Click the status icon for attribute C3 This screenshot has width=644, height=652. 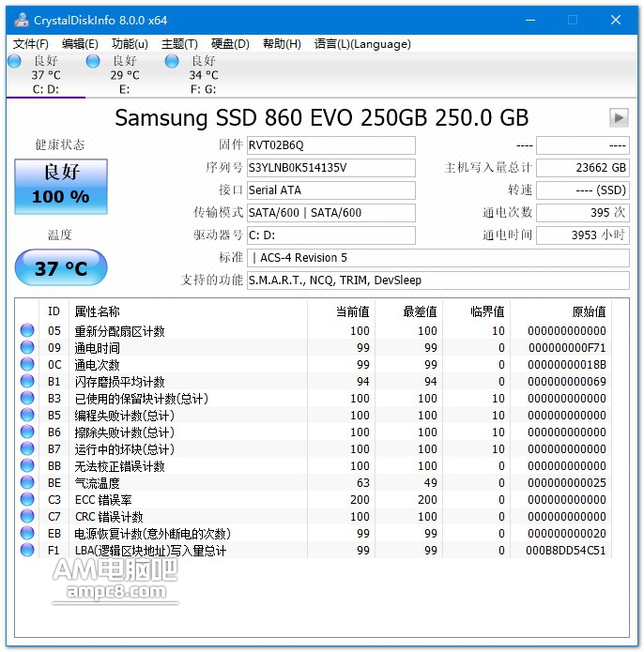[x=27, y=499]
